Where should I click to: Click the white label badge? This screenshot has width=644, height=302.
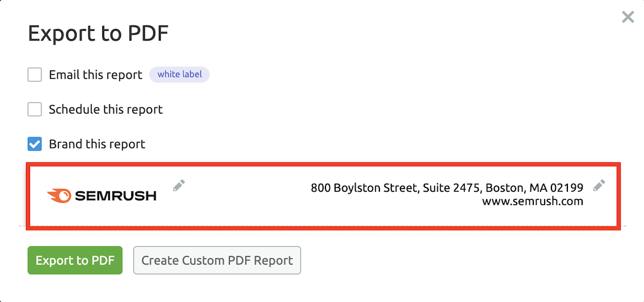point(179,74)
